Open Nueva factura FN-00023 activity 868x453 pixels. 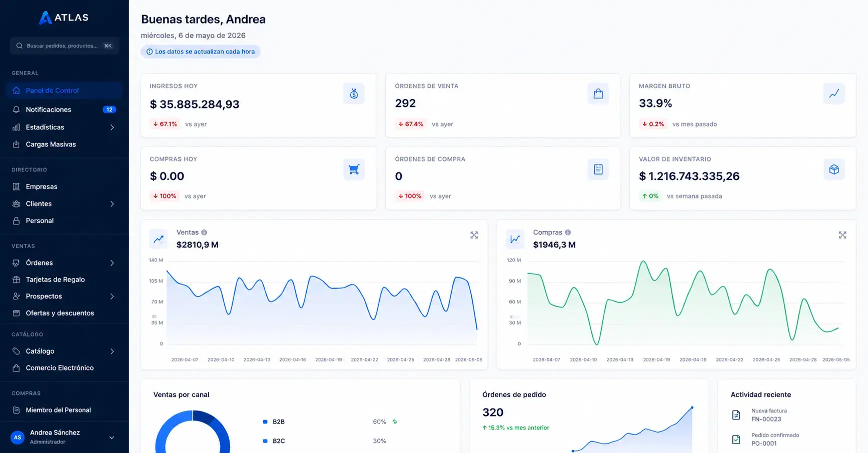point(769,415)
